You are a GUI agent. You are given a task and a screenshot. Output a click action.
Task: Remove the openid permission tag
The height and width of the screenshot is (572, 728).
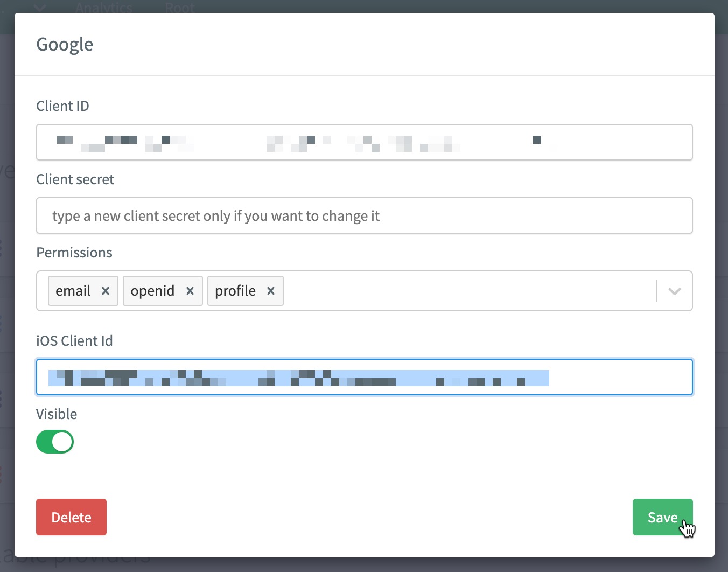tap(190, 291)
